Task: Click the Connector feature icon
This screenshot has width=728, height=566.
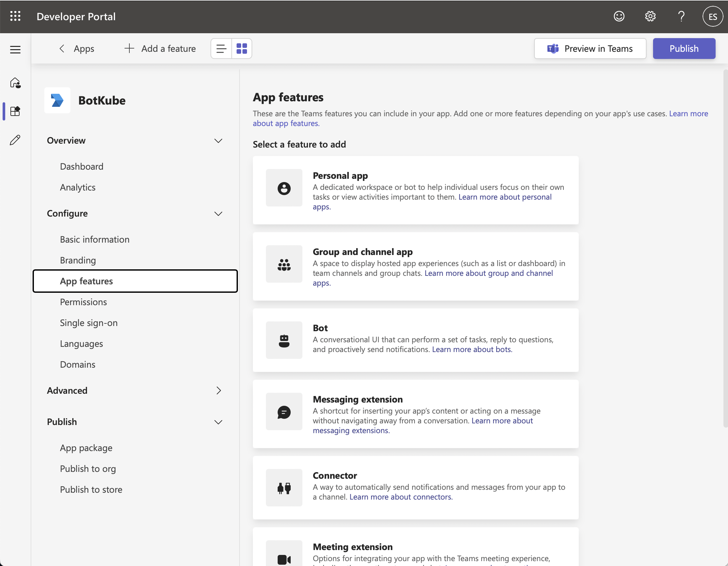Action: coord(284,487)
